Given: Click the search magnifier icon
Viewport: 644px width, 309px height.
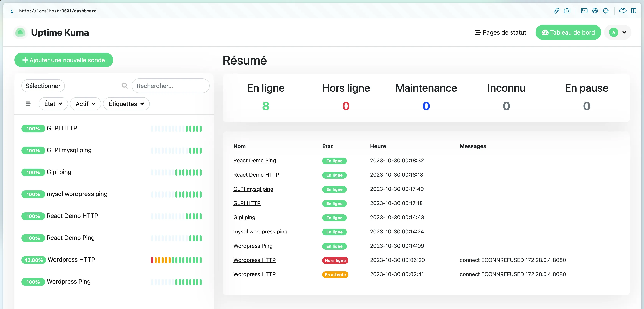Looking at the screenshot, I should point(124,86).
